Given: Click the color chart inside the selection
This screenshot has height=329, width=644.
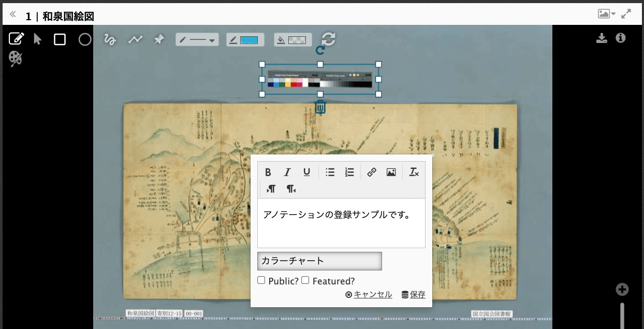Looking at the screenshot, I should click(x=320, y=80).
